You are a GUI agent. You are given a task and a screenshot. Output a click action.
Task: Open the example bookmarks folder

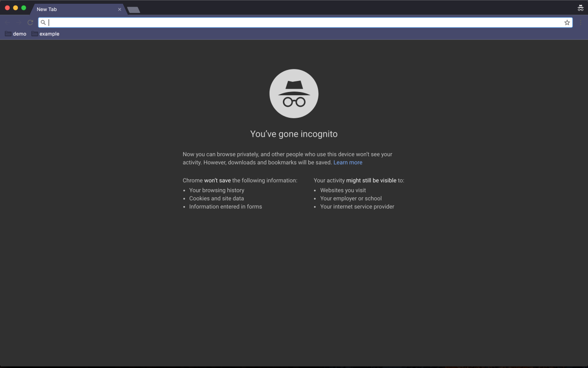point(45,34)
